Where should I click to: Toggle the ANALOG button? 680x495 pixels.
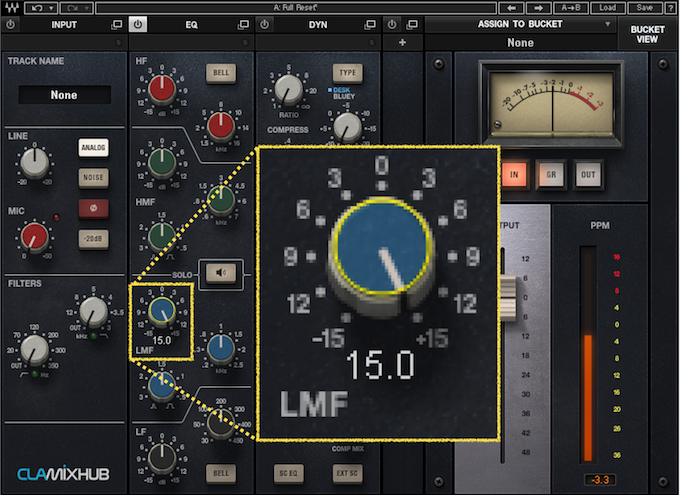pos(93,148)
